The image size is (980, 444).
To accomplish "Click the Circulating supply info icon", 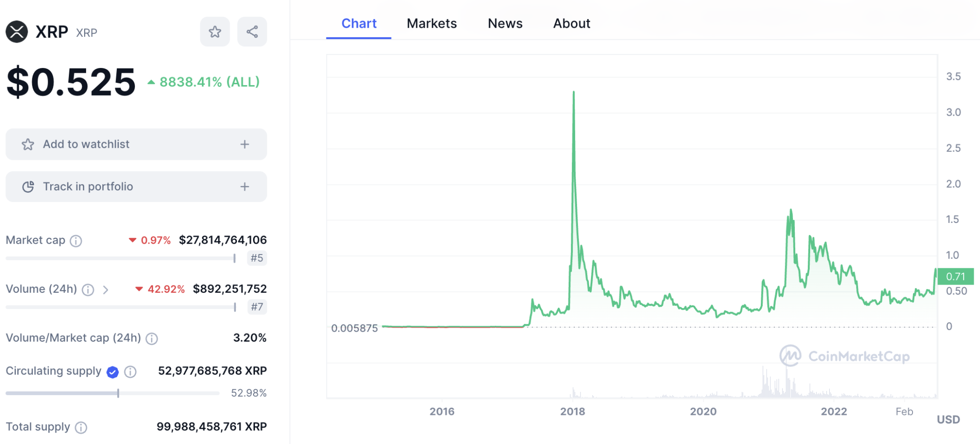I will pos(130,372).
